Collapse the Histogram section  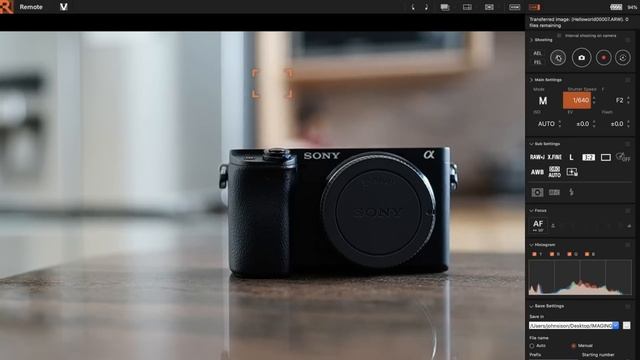(531, 245)
